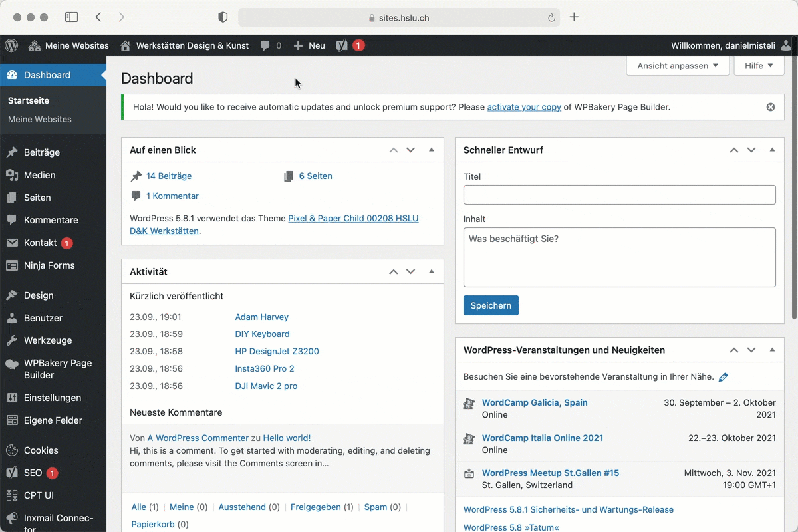Open user profile Willkommen, danielmisteli

point(731,45)
